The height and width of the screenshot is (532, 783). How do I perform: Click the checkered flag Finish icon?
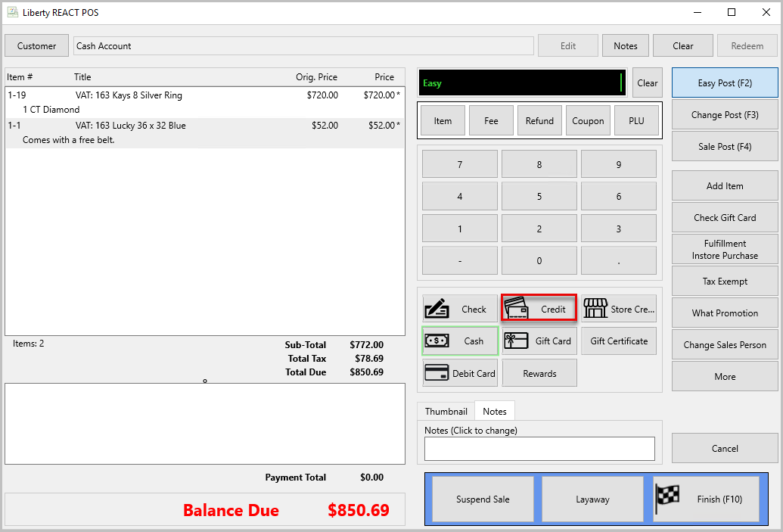(x=668, y=499)
